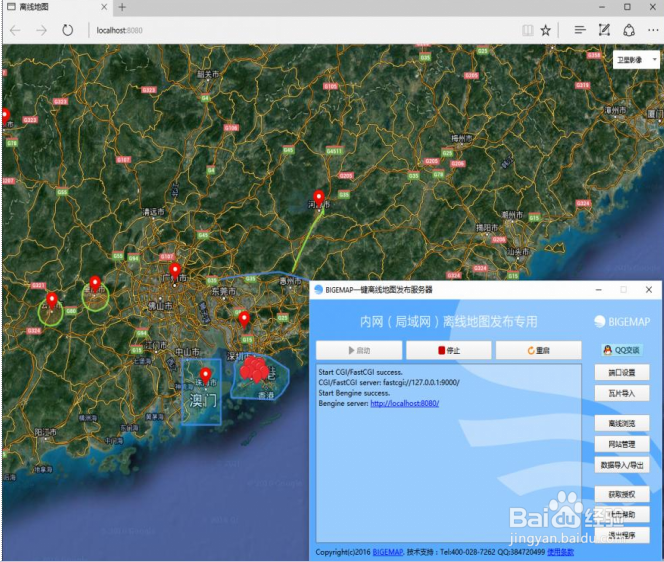Select the red pin at 河源市
This screenshot has height=562, width=664.
tap(319, 199)
